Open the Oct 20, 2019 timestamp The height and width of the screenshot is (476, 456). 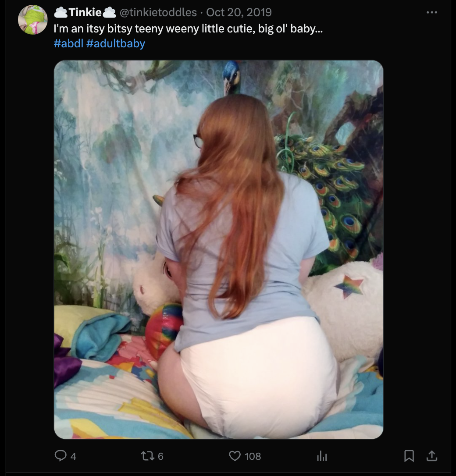pyautogui.click(x=239, y=12)
